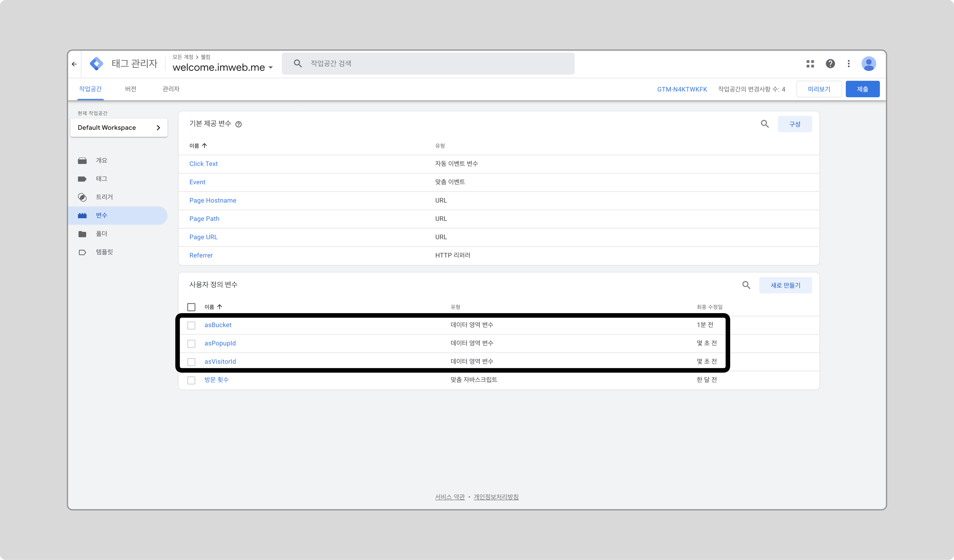Expand the Default Workspace selector
Image resolution: width=954 pixels, height=560 pixels.
pos(119,128)
